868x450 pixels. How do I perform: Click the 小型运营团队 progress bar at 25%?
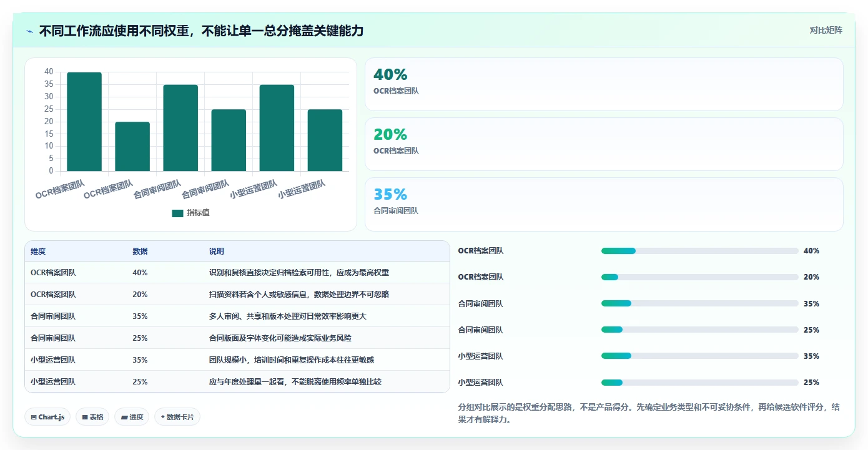[699, 382]
